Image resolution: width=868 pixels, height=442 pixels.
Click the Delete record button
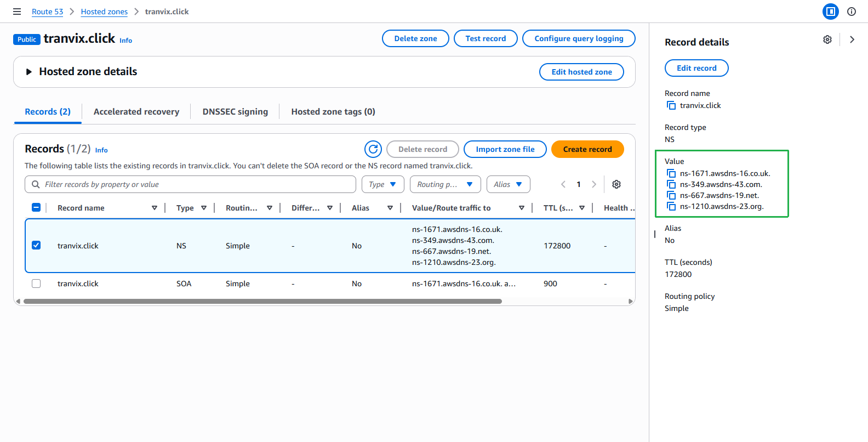422,149
